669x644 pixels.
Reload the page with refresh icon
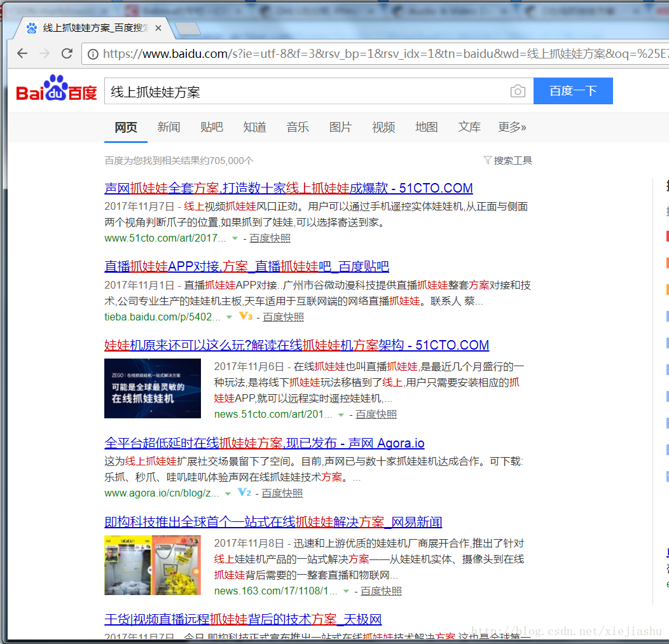pos(67,53)
